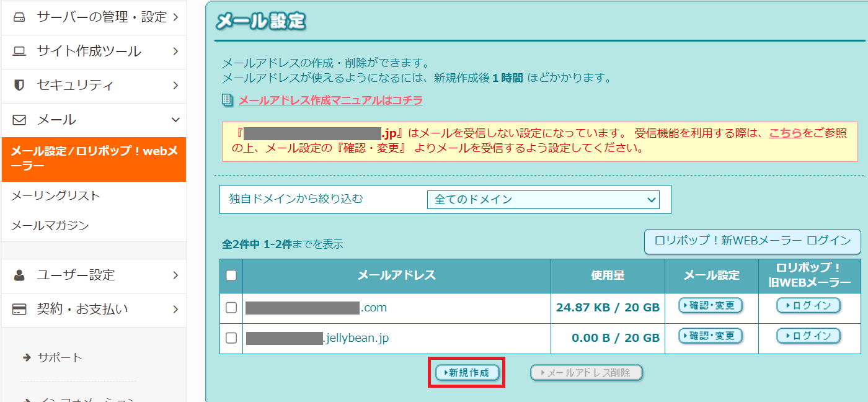Click the credit card icon beside 契約・お支払い

(x=19, y=309)
